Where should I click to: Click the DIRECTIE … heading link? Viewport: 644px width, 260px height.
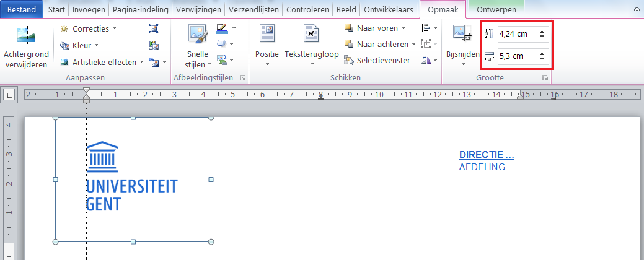(487, 155)
